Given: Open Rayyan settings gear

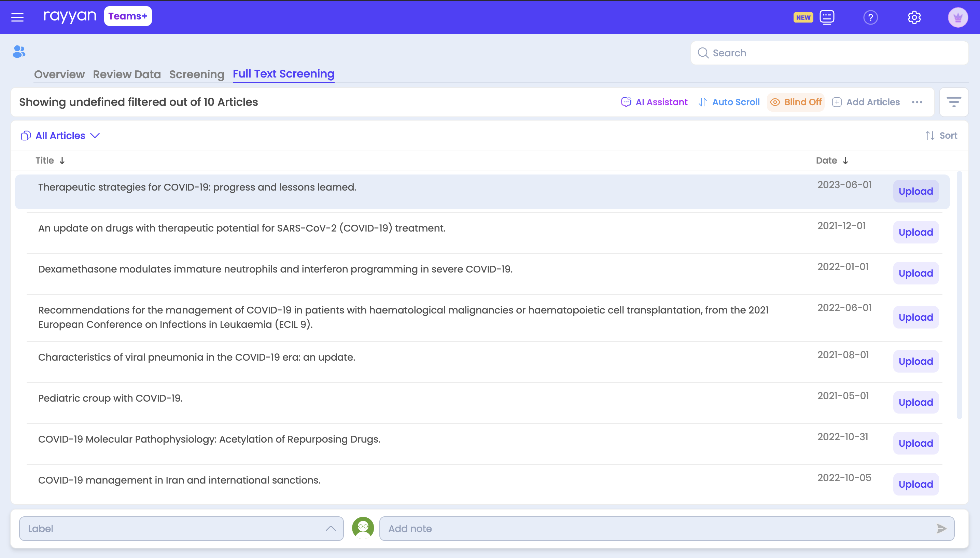Looking at the screenshot, I should tap(915, 17).
